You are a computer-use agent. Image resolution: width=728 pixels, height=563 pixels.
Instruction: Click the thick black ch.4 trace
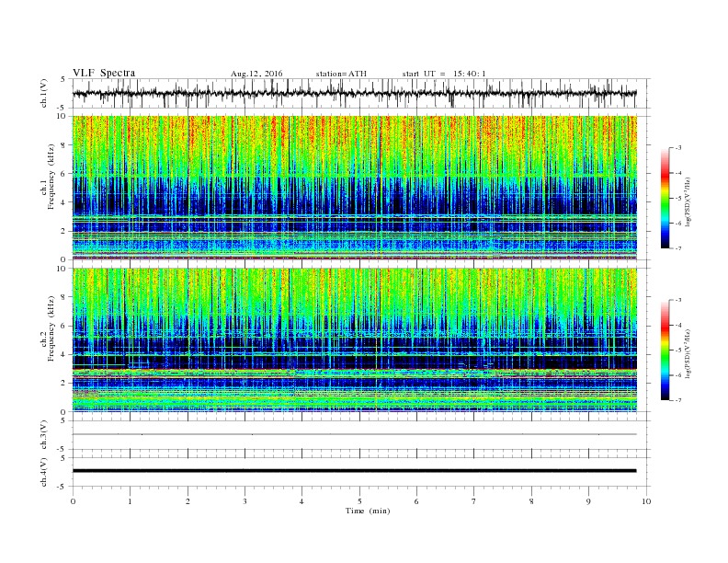pyautogui.click(x=354, y=471)
